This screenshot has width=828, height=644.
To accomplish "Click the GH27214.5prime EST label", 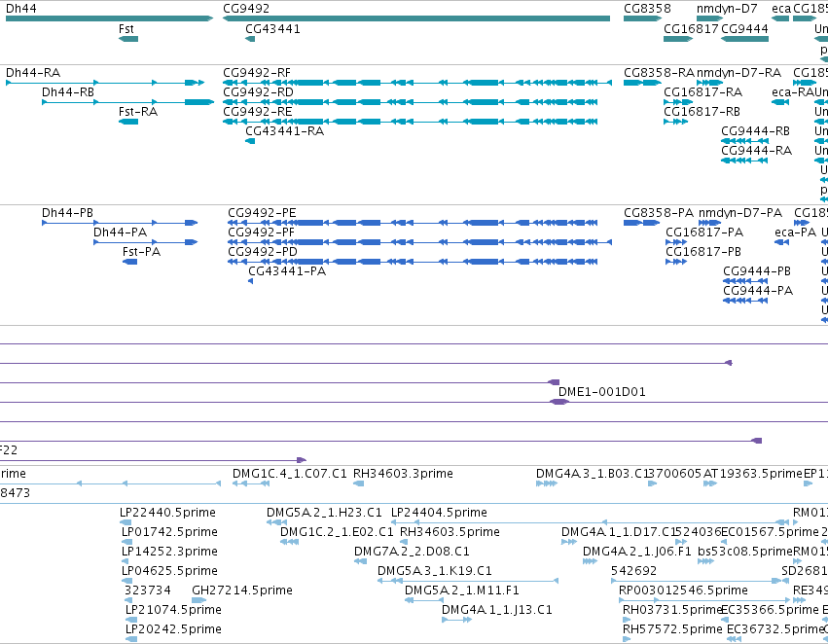I will (x=242, y=590).
